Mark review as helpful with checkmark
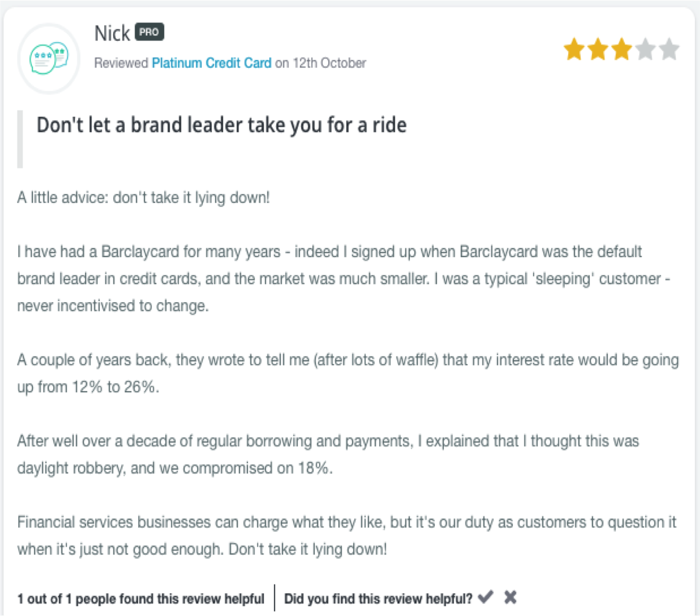Image resolution: width=700 pixels, height=616 pixels. pyautogui.click(x=486, y=597)
